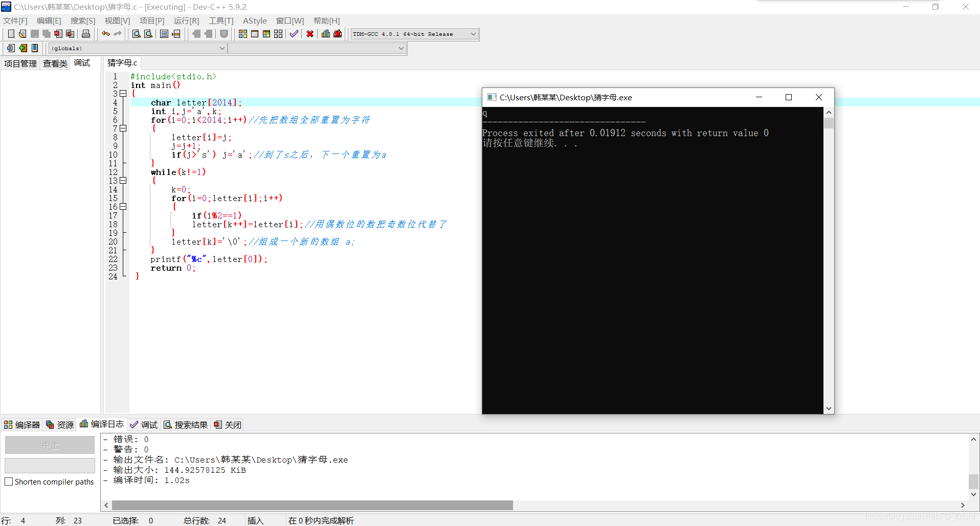Undo the last edit
The height and width of the screenshot is (526, 980).
(106, 34)
